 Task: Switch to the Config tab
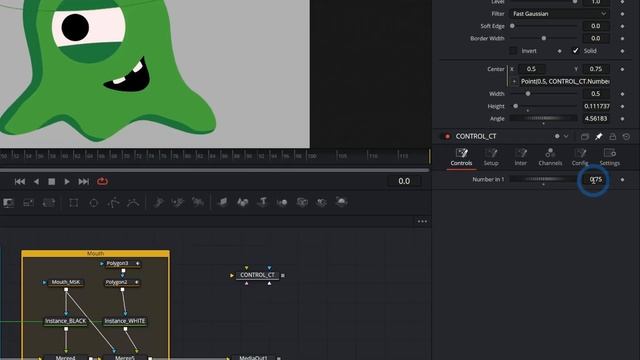(x=580, y=157)
